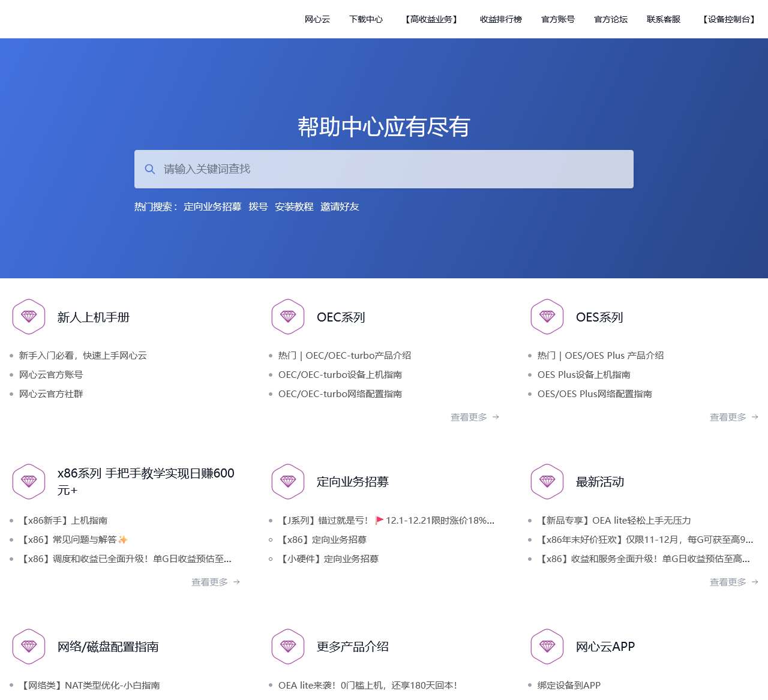This screenshot has height=700, width=768.
Task: Click the x86系列 手把手教学 section title
Action: (146, 482)
